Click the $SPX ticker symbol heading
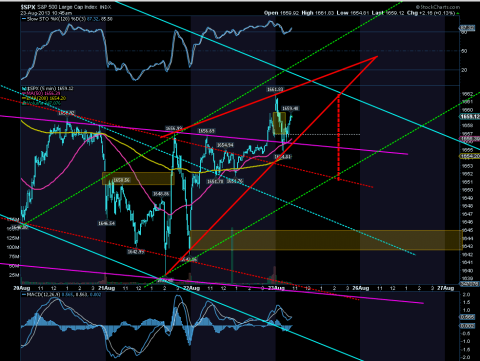Image resolution: width=480 pixels, height=361 pixels. click(x=28, y=7)
